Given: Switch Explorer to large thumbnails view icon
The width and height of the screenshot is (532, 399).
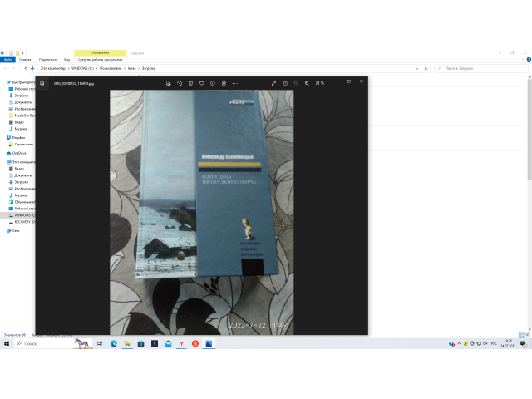Looking at the screenshot, I should click(x=528, y=335).
